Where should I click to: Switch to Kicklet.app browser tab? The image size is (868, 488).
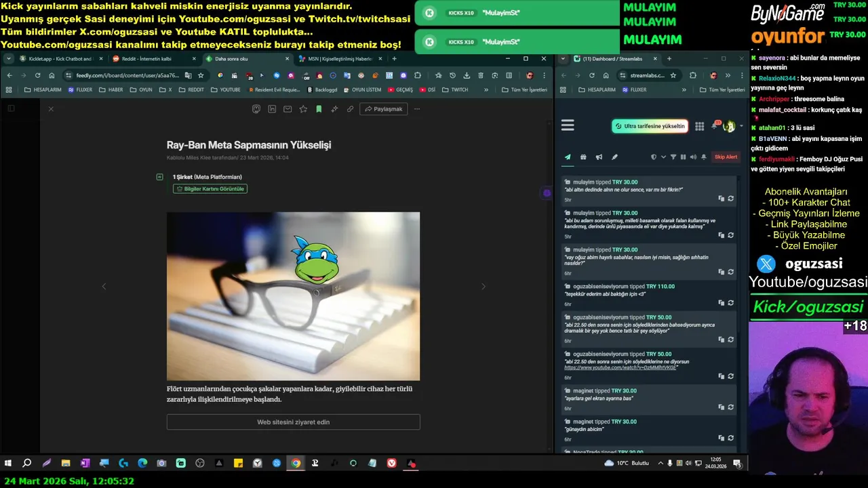click(60, 59)
